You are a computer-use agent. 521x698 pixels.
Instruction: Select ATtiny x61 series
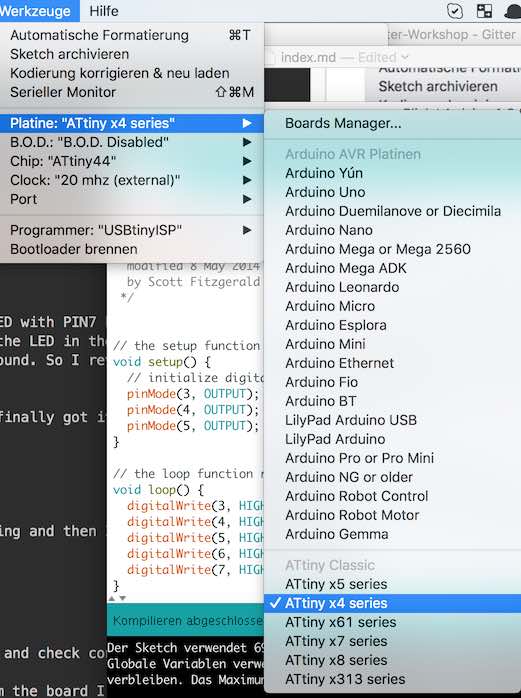(392, 622)
